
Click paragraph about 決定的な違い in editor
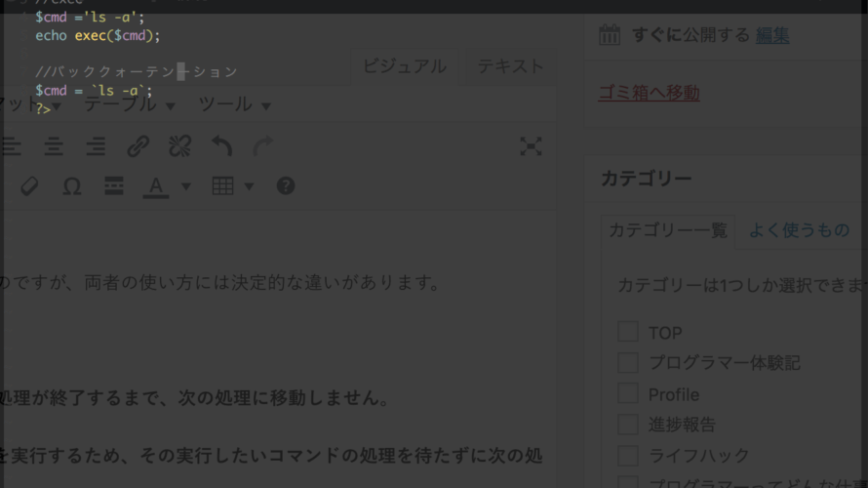pyautogui.click(x=220, y=283)
